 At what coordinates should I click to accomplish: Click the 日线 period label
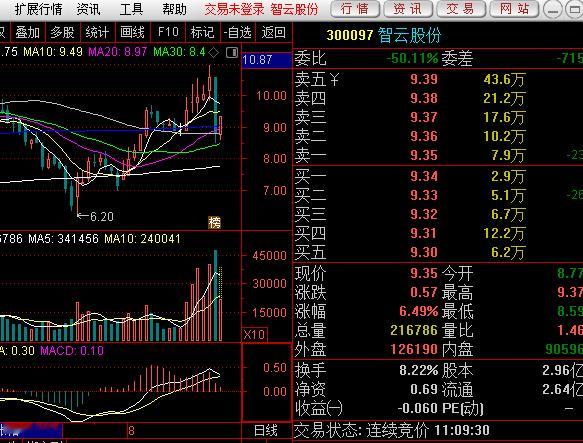tap(266, 431)
